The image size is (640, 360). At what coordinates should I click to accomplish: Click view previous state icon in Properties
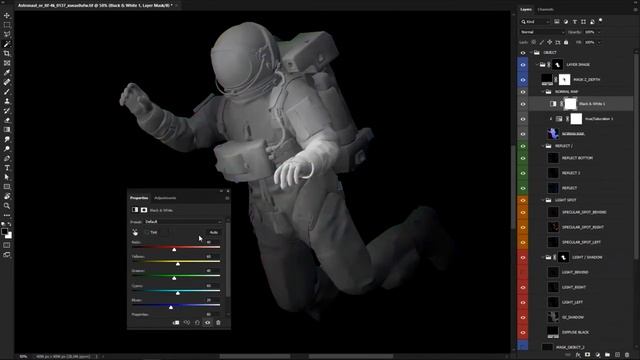click(187, 322)
